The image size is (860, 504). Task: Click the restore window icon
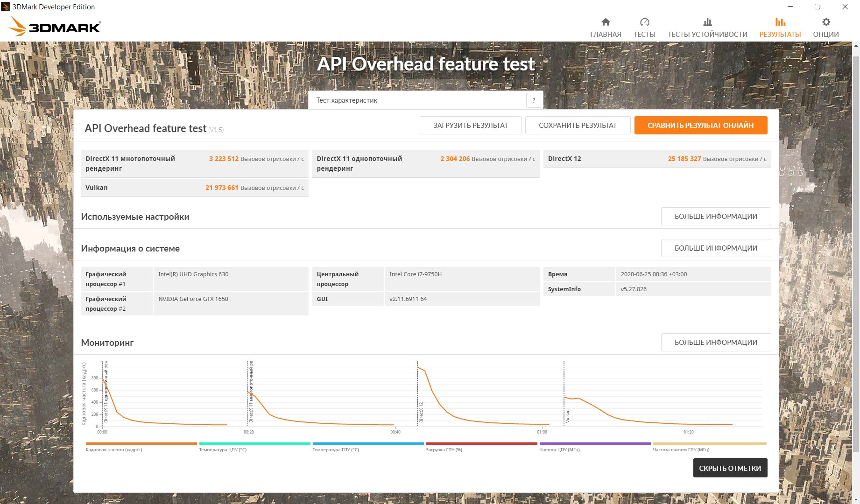pyautogui.click(x=817, y=7)
